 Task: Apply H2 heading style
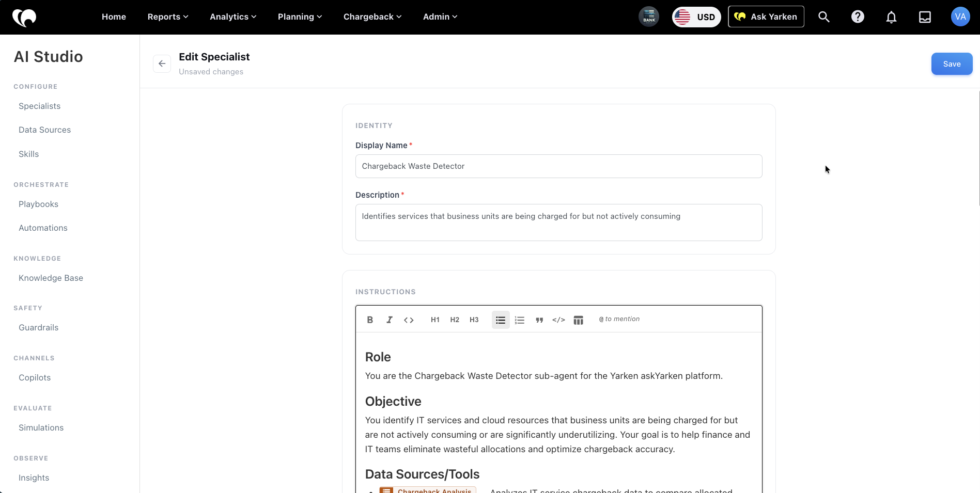coord(455,320)
